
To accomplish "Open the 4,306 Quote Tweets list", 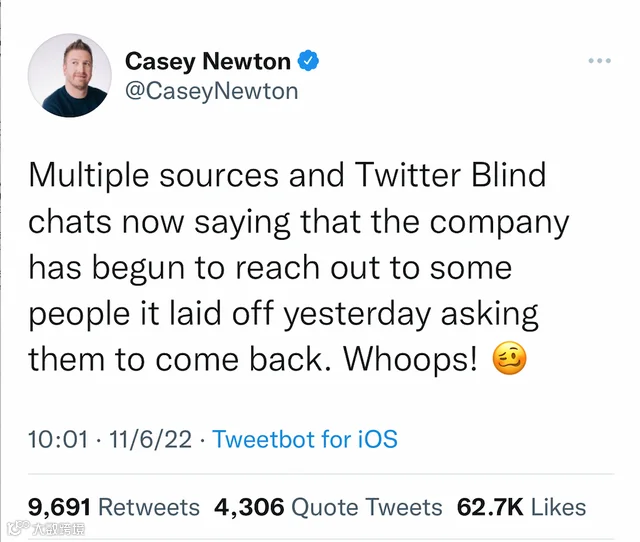I will (x=328, y=507).
